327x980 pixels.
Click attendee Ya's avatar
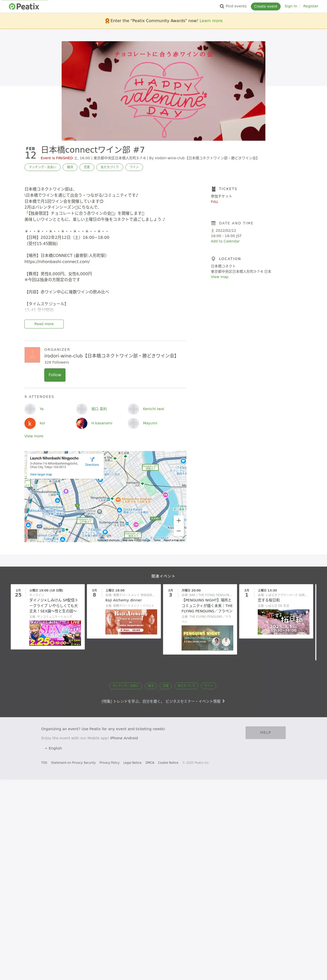(x=30, y=409)
